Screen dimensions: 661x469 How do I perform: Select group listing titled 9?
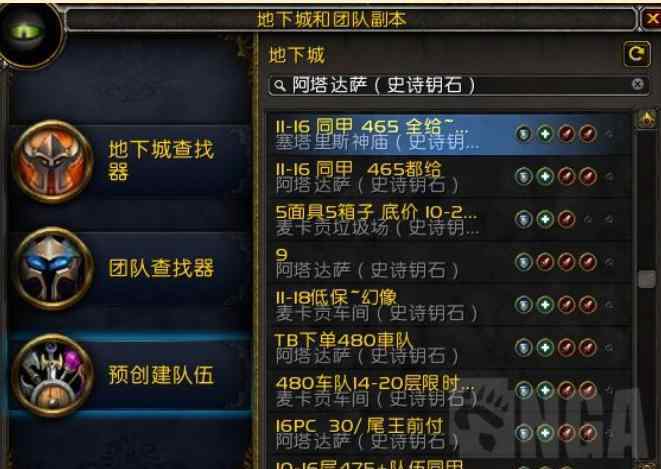click(450, 263)
